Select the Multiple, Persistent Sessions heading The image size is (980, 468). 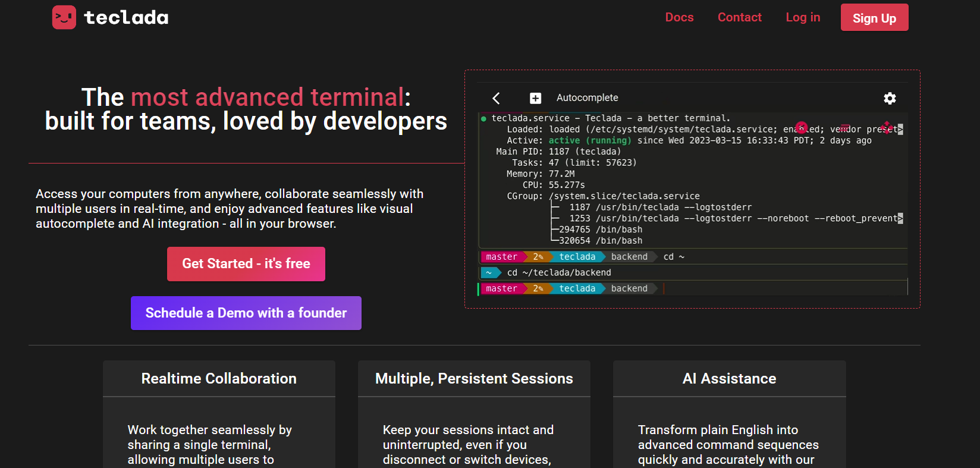click(x=474, y=379)
